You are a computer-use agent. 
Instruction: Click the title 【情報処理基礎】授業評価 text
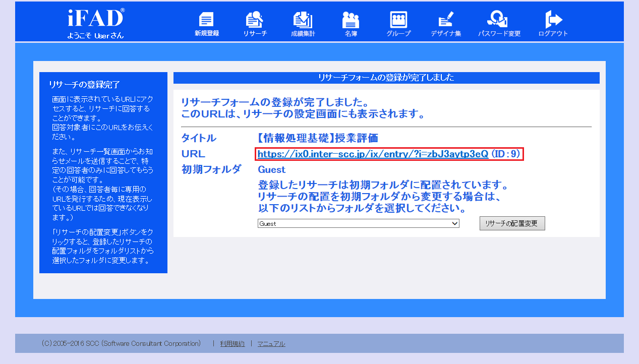click(318, 138)
